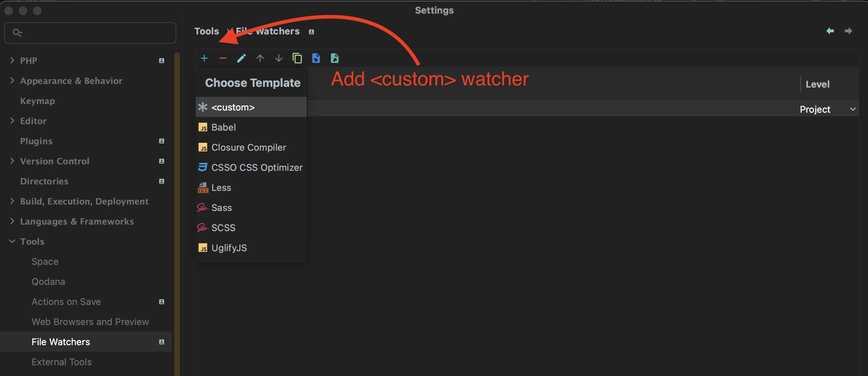Click the project marker next to Version Control
Viewport: 868px width, 376px height.
[x=162, y=161]
